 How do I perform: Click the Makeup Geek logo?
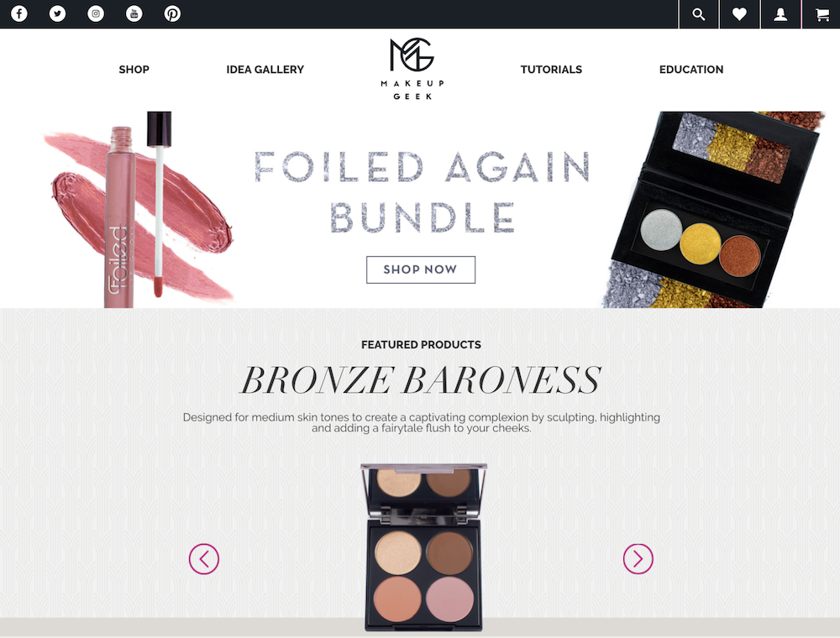tap(412, 69)
